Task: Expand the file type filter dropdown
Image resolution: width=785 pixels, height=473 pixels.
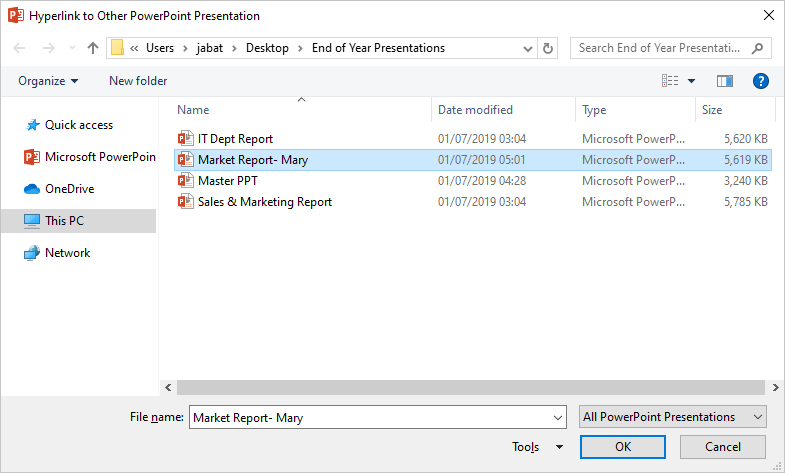Action: point(673,417)
